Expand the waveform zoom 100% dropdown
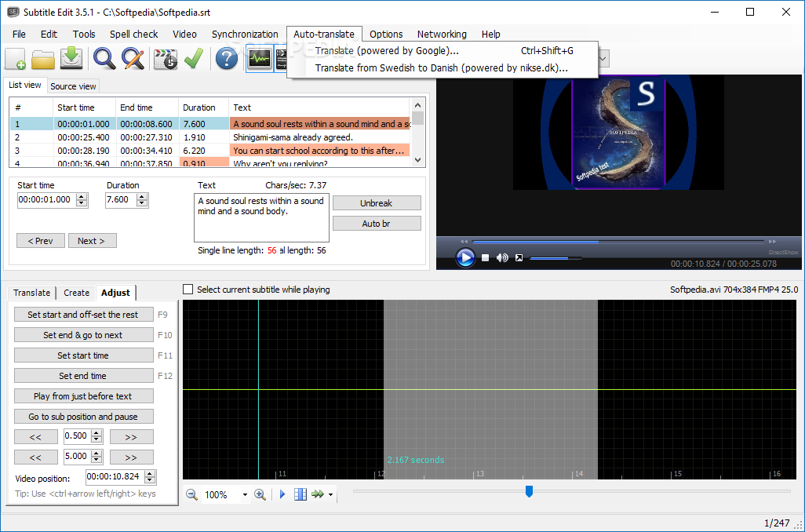 click(x=245, y=495)
